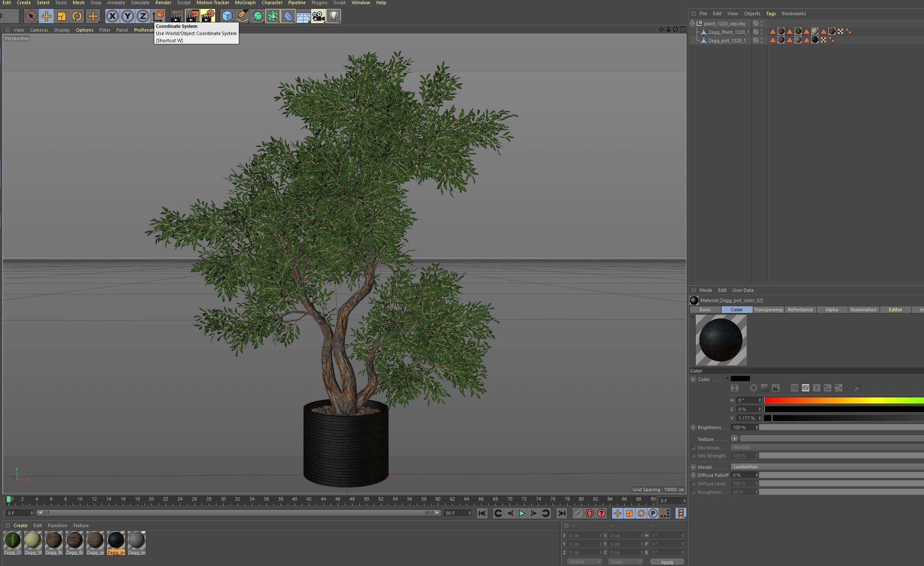
Task: Select the Live Selection arrow tool
Action: tap(30, 16)
